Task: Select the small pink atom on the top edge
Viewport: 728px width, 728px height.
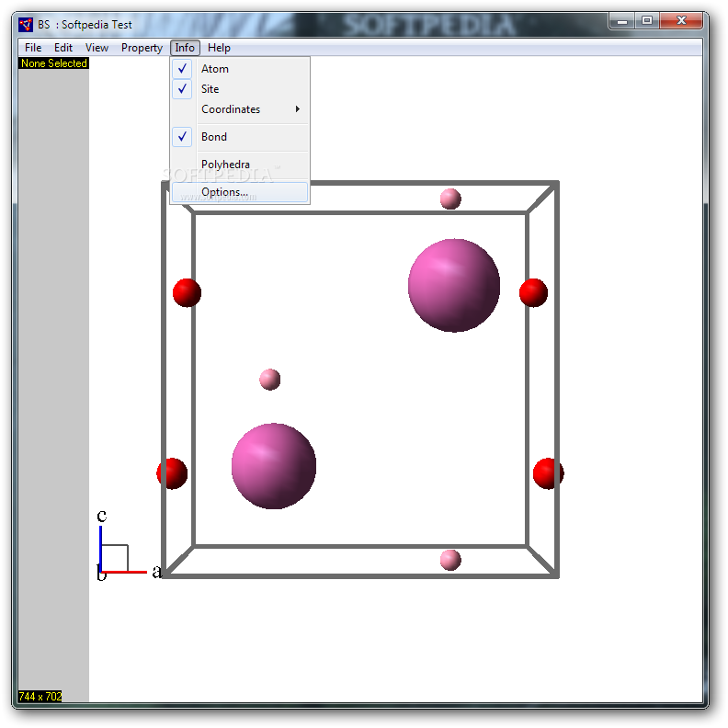Action: click(450, 199)
